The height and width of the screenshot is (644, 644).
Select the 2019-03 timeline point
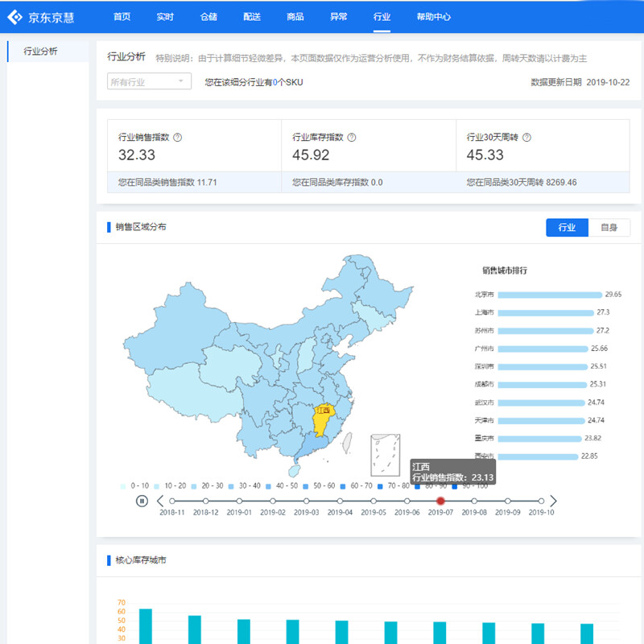306,501
